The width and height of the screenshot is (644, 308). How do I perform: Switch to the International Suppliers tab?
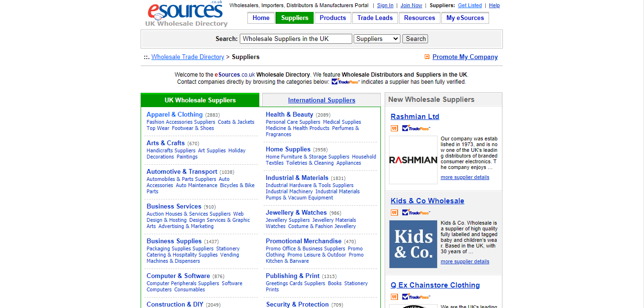click(321, 100)
